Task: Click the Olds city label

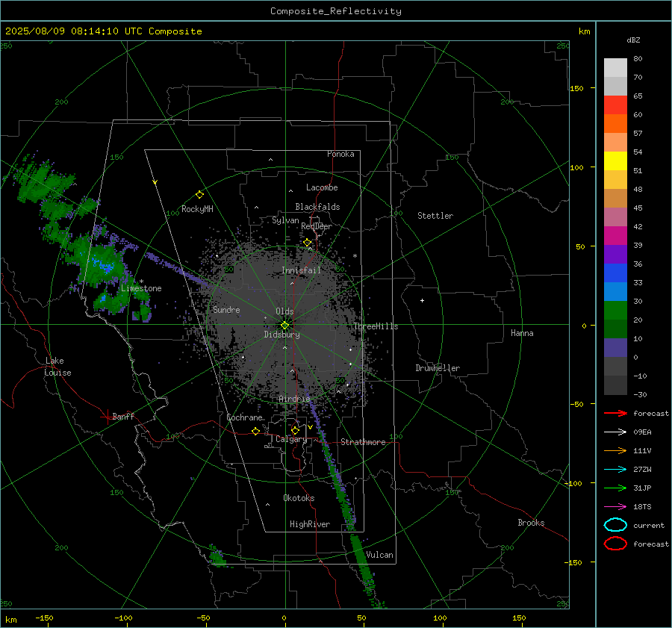Action: click(x=284, y=311)
